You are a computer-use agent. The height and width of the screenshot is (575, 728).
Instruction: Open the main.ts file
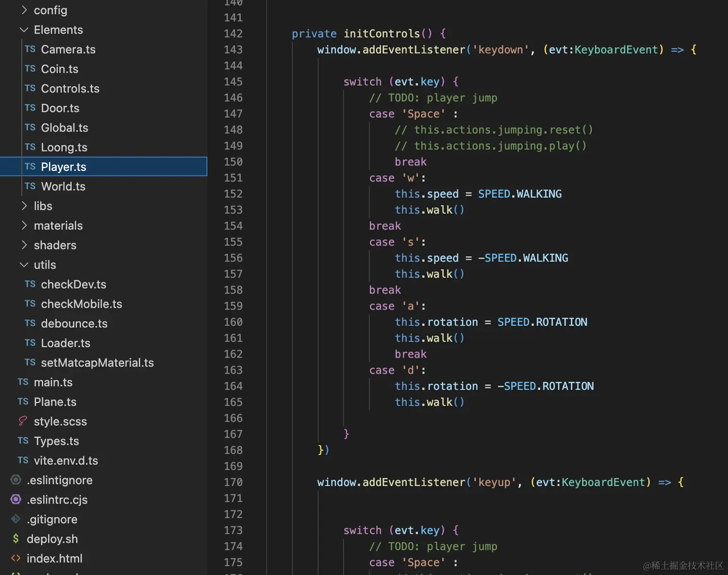[53, 382]
